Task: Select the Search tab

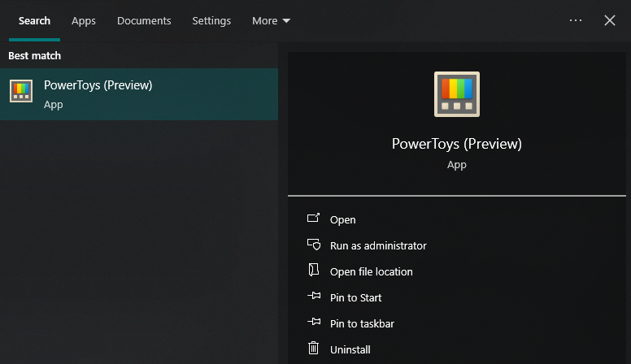Action: tap(34, 21)
